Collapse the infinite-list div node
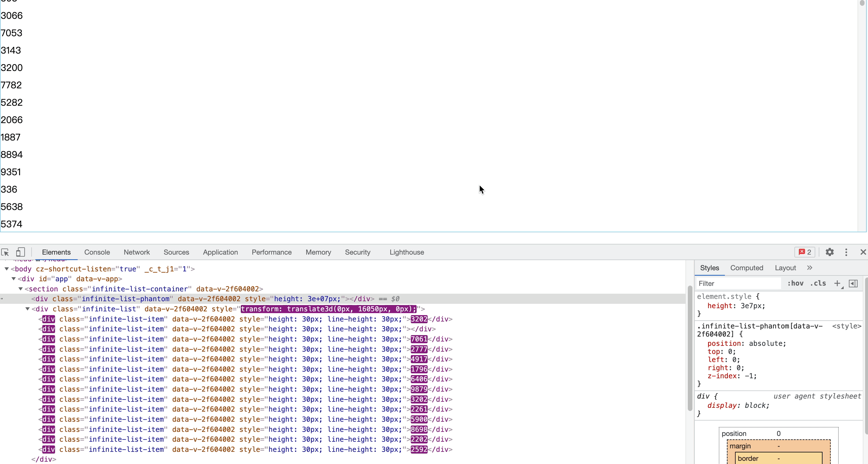 pyautogui.click(x=28, y=309)
